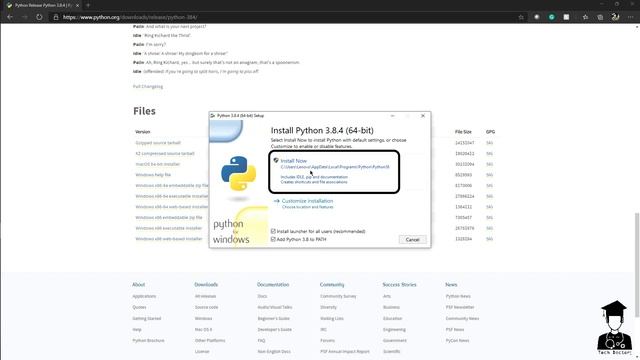Open the News footer heading
The image size is (640, 360).
pos(451,284)
